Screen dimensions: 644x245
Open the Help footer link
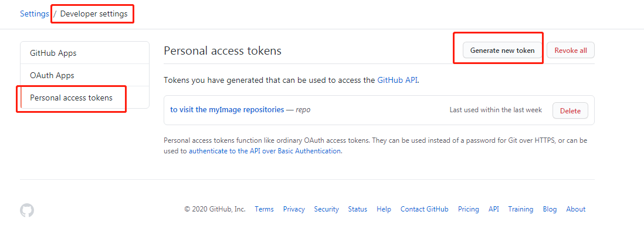(x=384, y=209)
